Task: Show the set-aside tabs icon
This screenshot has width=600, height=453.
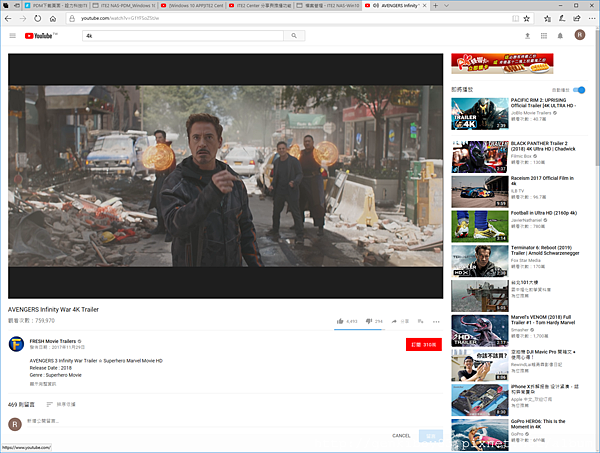Action: click(x=16, y=5)
